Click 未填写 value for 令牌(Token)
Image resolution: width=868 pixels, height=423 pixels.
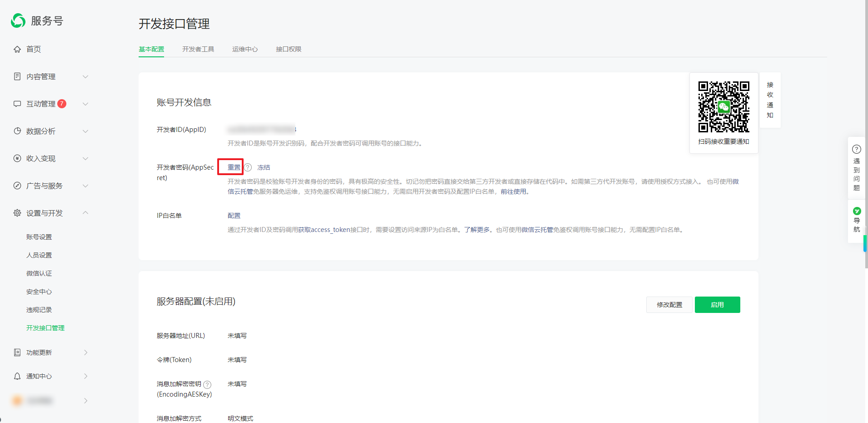tap(237, 360)
